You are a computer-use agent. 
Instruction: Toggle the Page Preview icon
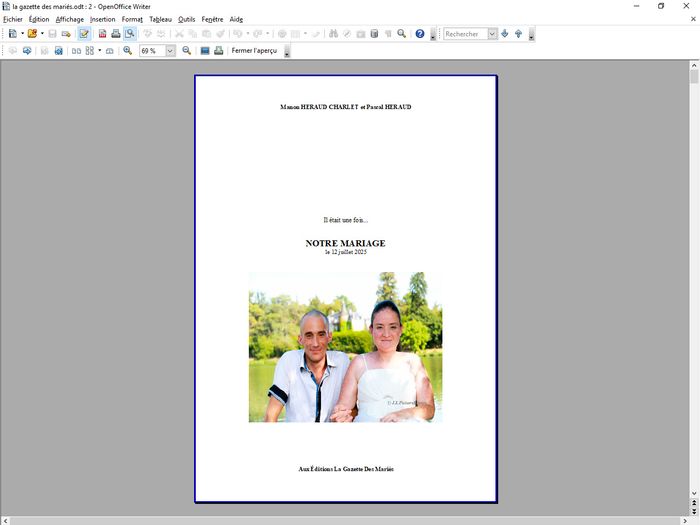click(x=129, y=33)
